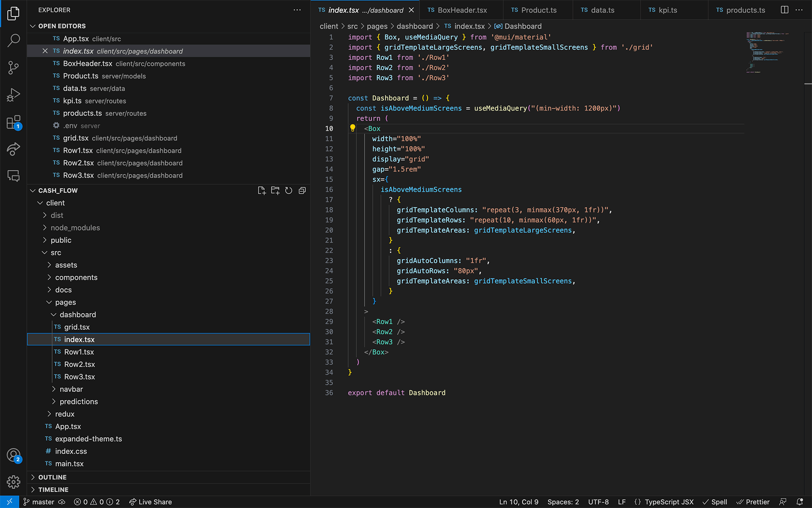Click the Split Editor icon
The image size is (812, 508).
[x=784, y=10]
